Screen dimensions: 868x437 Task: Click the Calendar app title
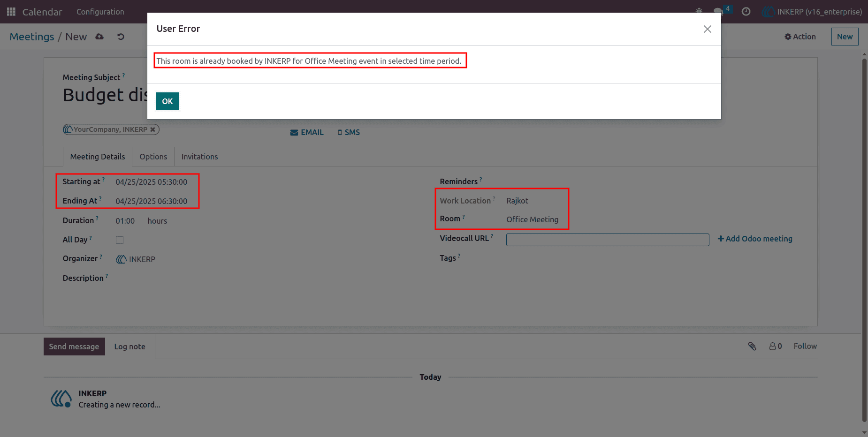click(x=42, y=12)
